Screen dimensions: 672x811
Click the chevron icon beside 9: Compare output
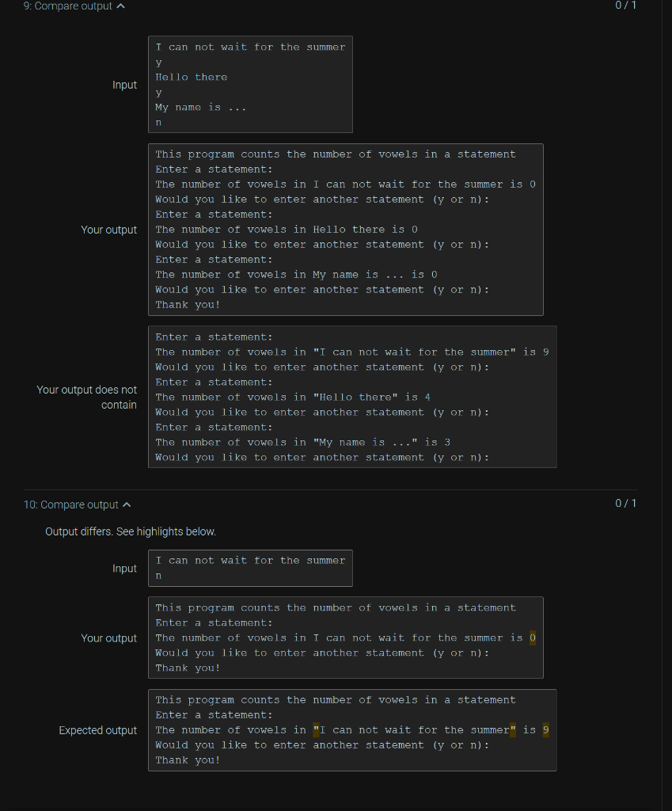click(120, 6)
